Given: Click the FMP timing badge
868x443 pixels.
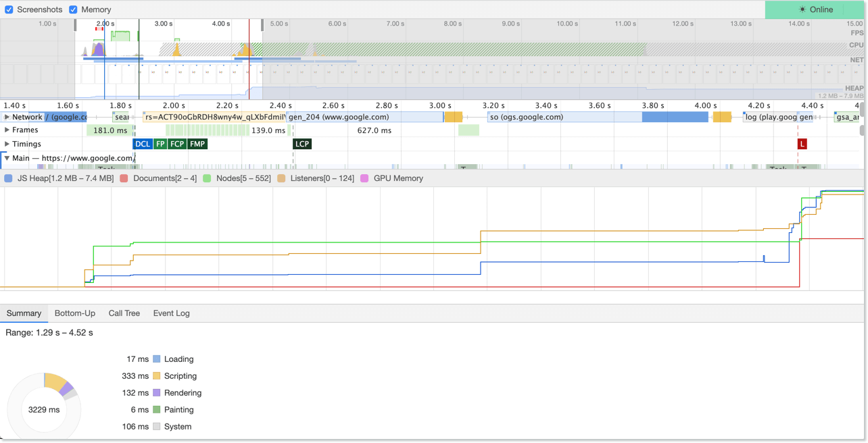Looking at the screenshot, I should coord(197,144).
